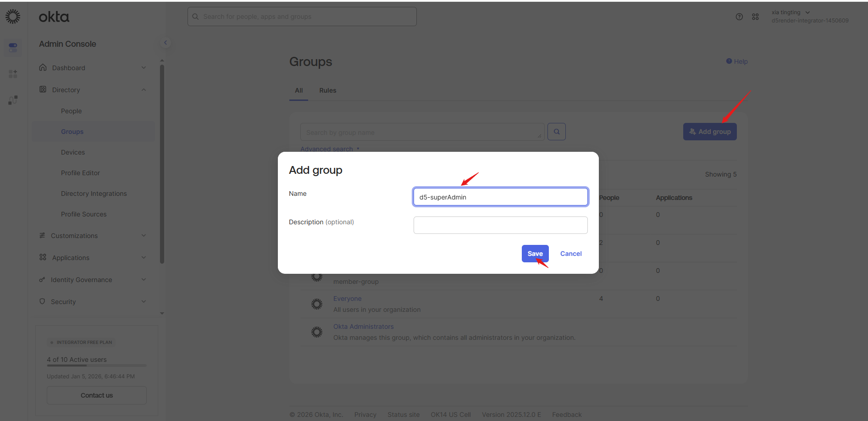The width and height of the screenshot is (868, 421).
Task: Click the Everyone group sunburst icon
Action: click(317, 304)
